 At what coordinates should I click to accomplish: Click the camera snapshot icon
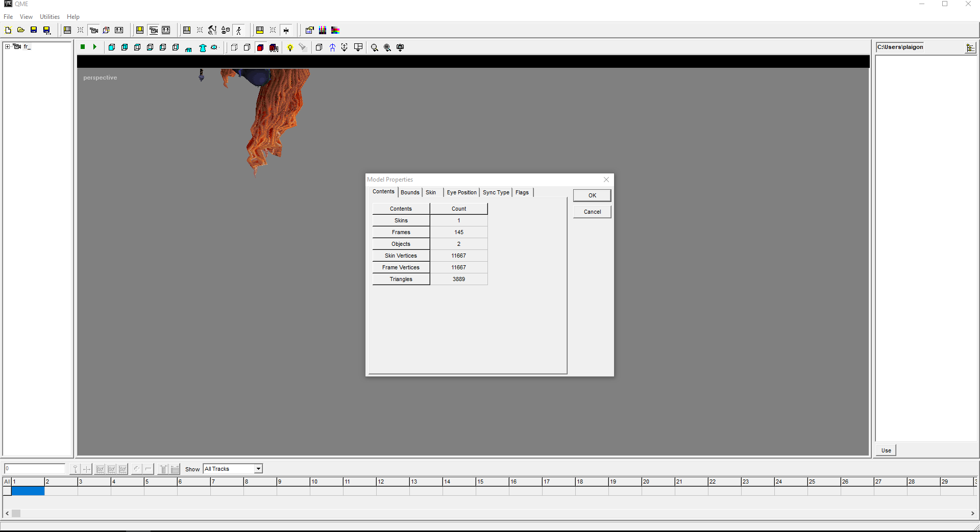400,47
